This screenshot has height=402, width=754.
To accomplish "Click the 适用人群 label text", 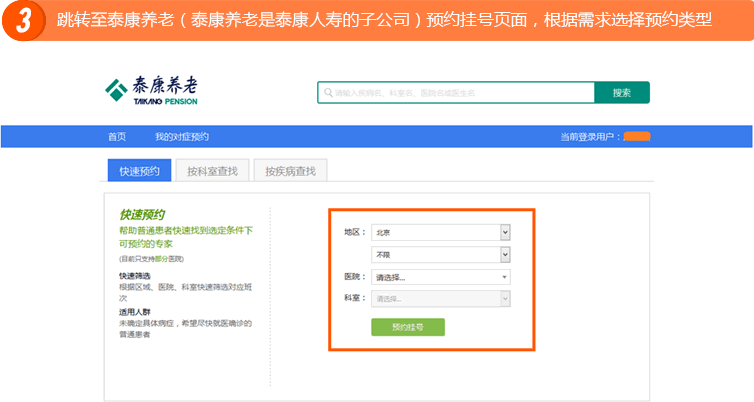I will pos(135,312).
